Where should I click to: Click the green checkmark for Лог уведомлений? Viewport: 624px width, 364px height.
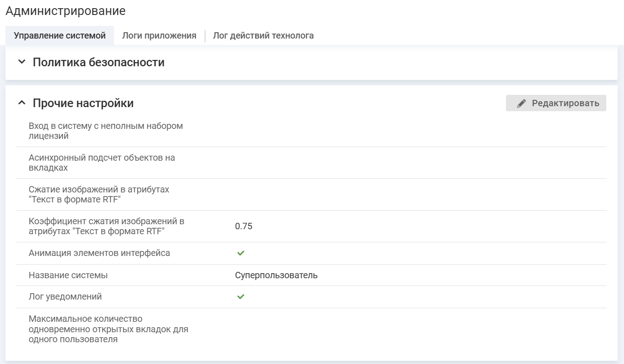pyautogui.click(x=241, y=296)
